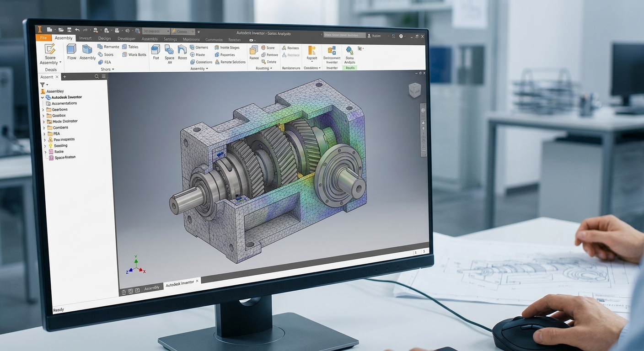Open the Tables tool
The height and width of the screenshot is (351, 644).
coord(130,47)
